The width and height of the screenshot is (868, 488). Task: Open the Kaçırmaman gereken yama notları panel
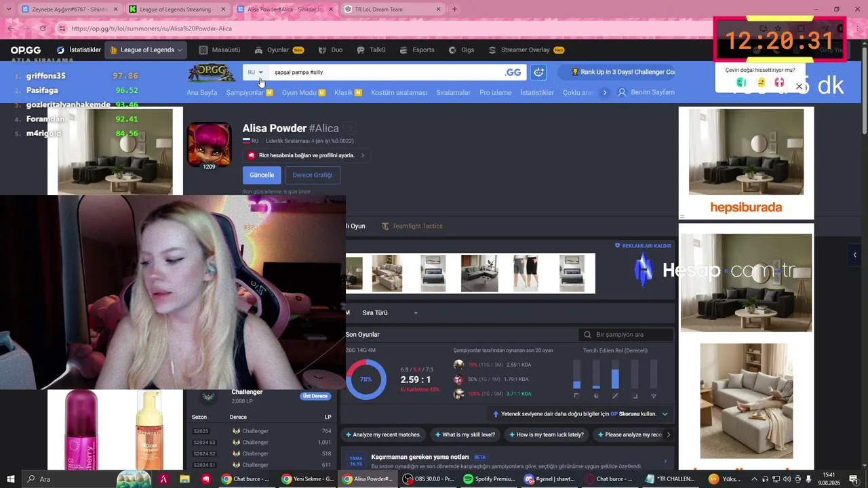point(509,461)
